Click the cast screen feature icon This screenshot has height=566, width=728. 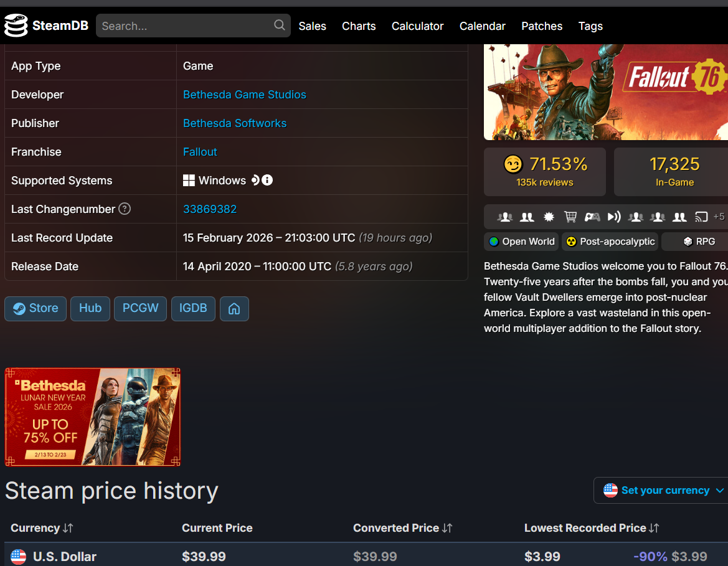(701, 217)
